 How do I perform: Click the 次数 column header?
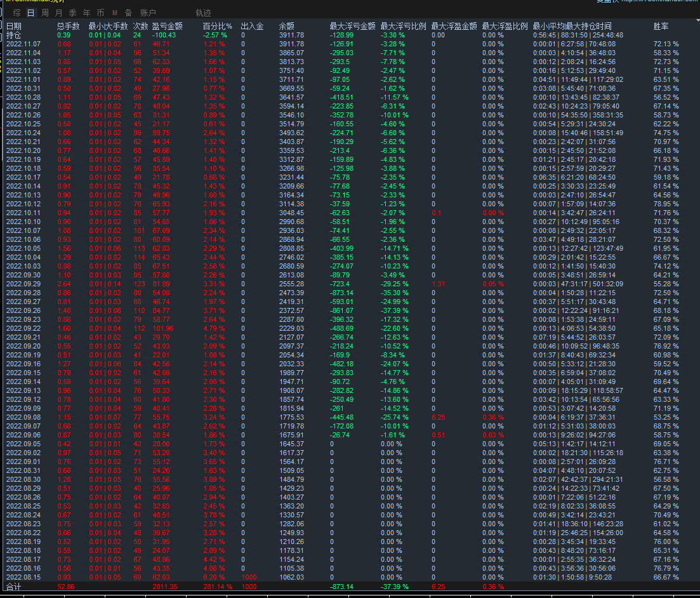click(x=141, y=27)
